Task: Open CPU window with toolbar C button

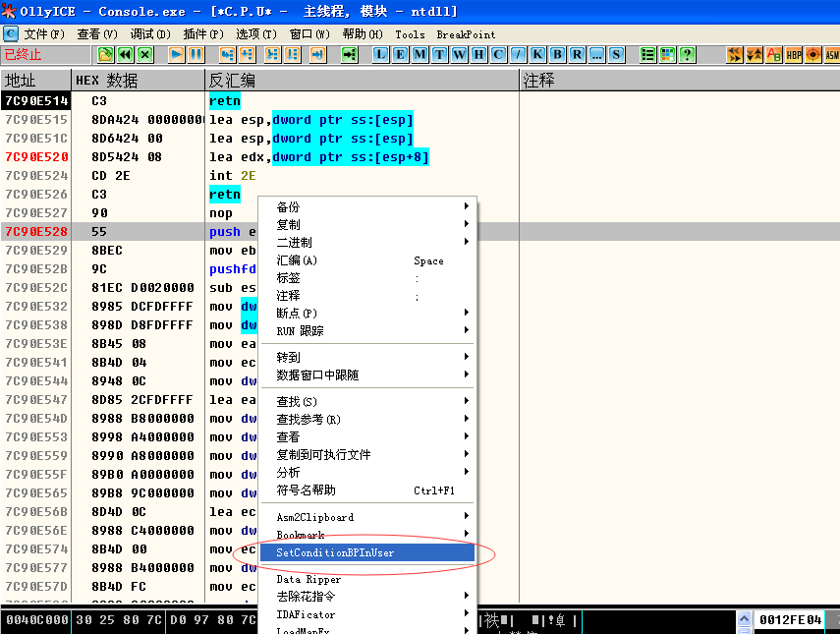Action: coord(499,55)
